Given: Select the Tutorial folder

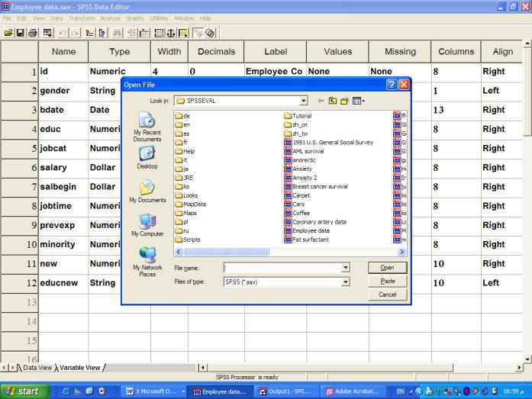Looking at the screenshot, I should (298, 116).
